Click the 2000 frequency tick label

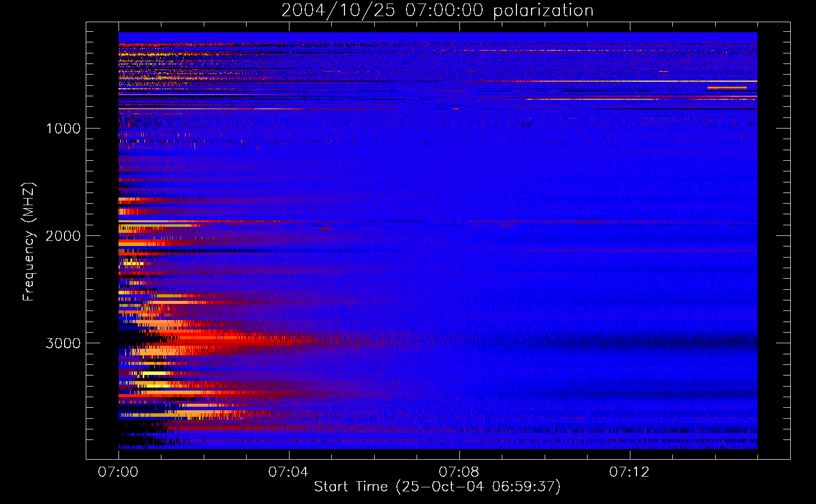click(x=63, y=236)
